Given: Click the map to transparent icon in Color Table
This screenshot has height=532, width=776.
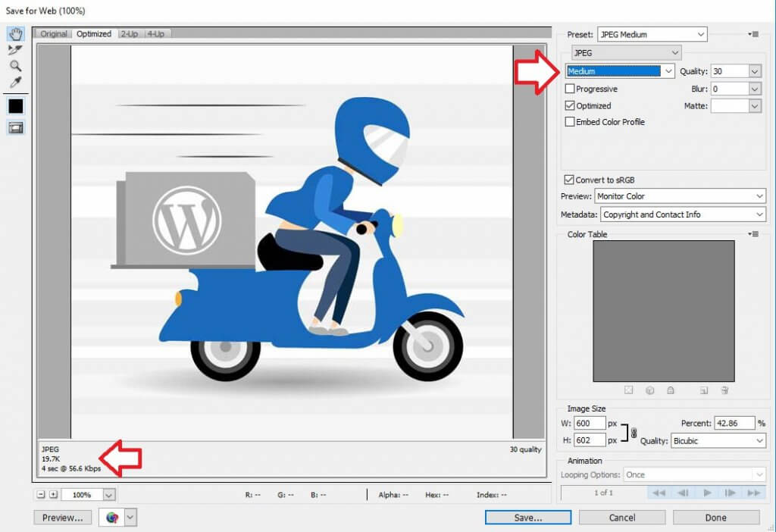Looking at the screenshot, I should (x=628, y=390).
